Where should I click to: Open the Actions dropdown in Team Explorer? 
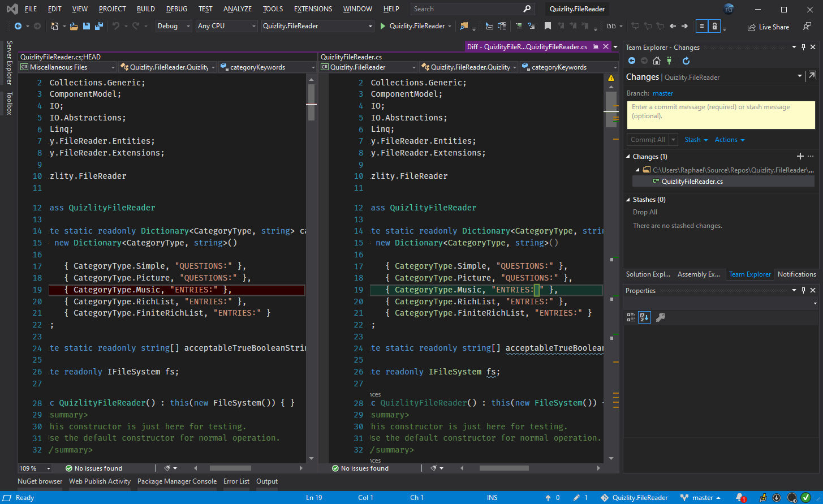[730, 140]
